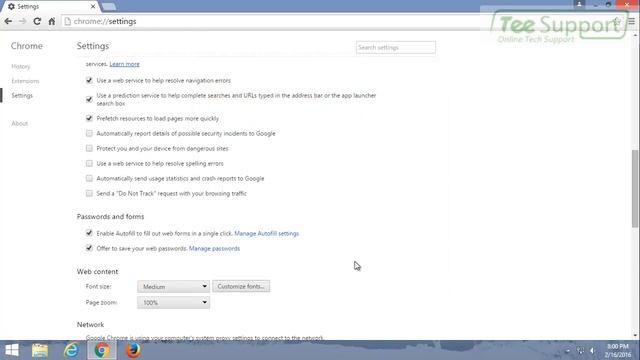Enable web service for spelling errors

coord(89,163)
